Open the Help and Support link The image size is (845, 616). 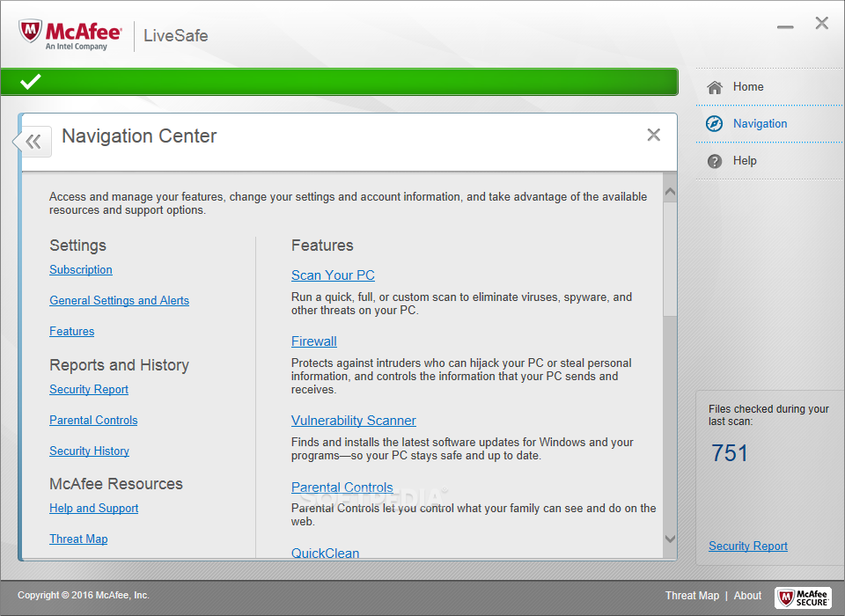(x=94, y=508)
